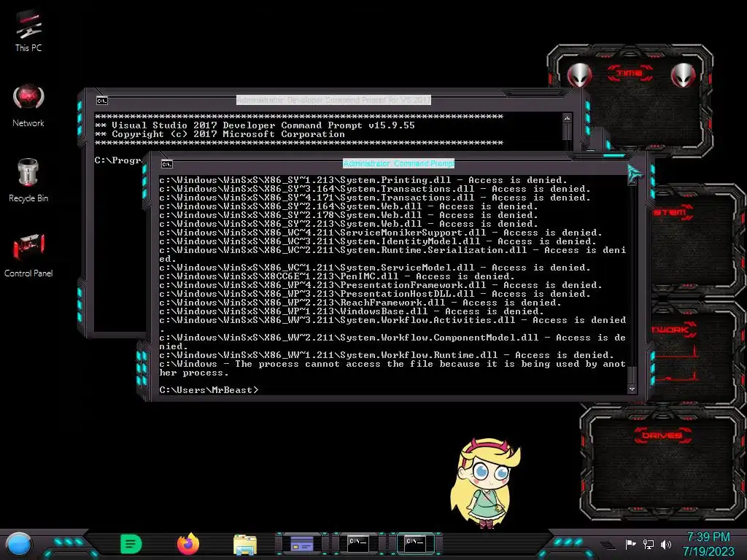747x560 pixels.
Task: Click the line containing ServiceMonikerSupport.dll
Action: tap(381, 233)
